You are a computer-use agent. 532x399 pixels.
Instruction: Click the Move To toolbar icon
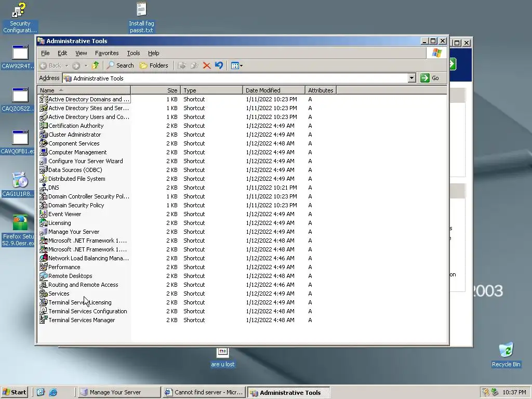tap(182, 65)
